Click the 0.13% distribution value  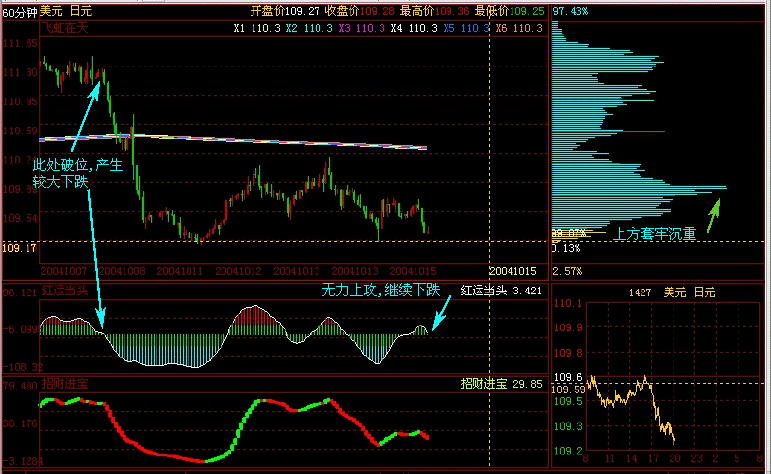coord(566,249)
